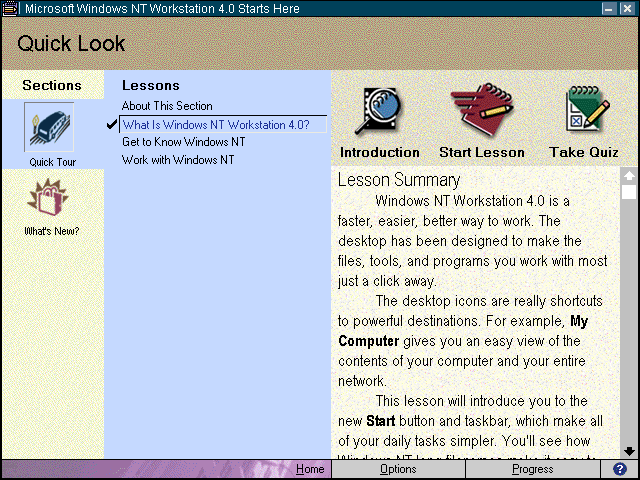
Task: Click the checkmark beside the selected lesson
Action: (x=112, y=124)
